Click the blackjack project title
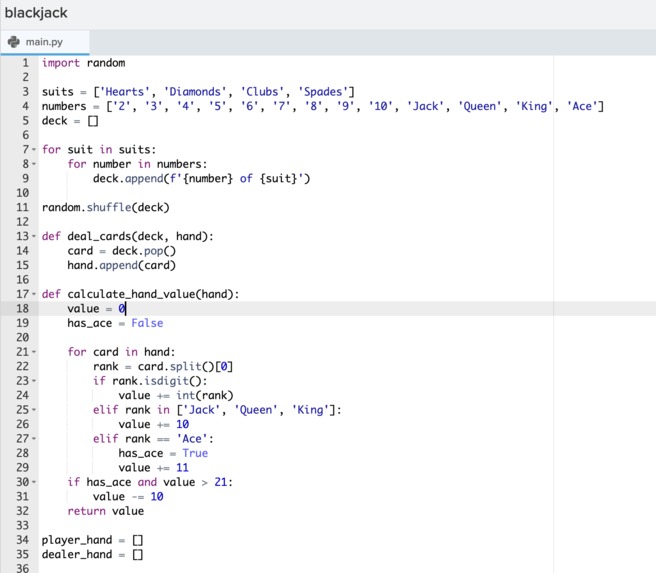Viewport: 656px width, 573px height. tap(36, 13)
